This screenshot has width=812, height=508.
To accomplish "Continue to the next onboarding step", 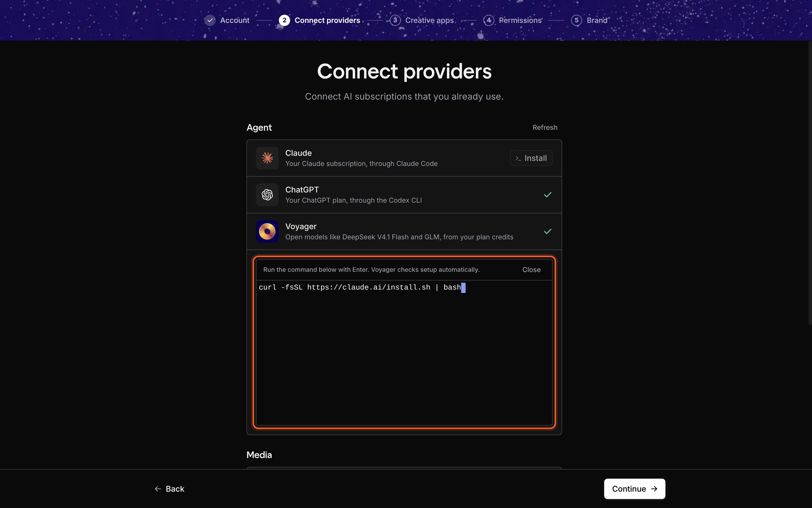I will pos(634,489).
